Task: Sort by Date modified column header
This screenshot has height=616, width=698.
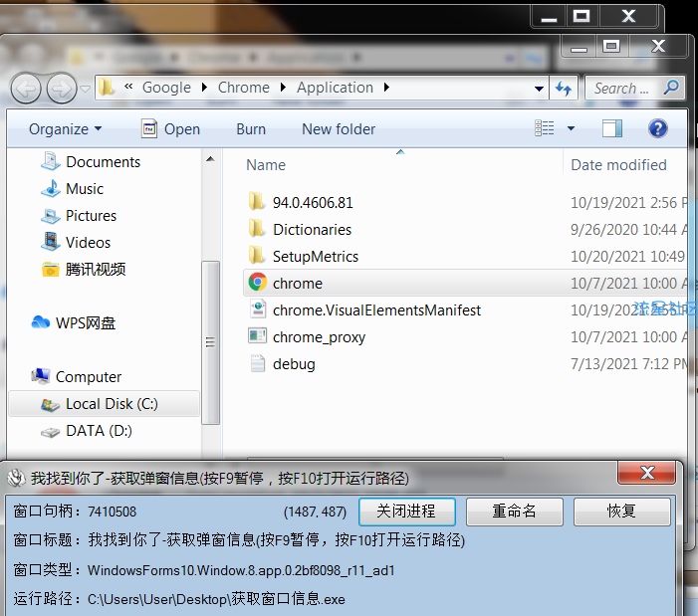Action: click(x=618, y=165)
